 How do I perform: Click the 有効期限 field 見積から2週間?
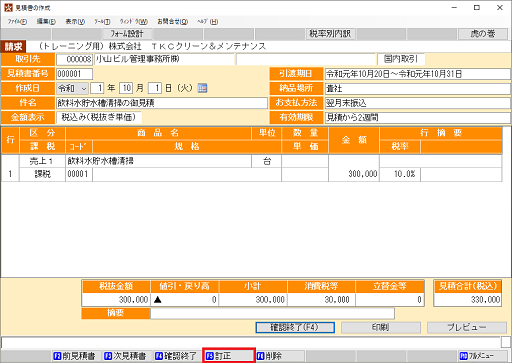tap(418, 117)
